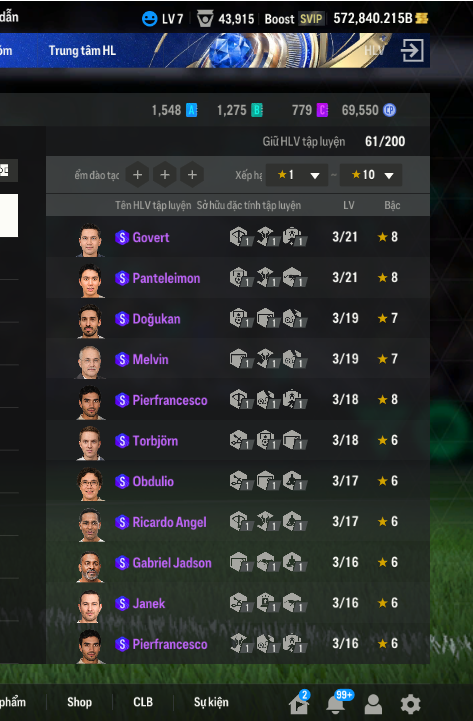
Task: Click Melvin's coach portrait thumbnail
Action: 90,362
